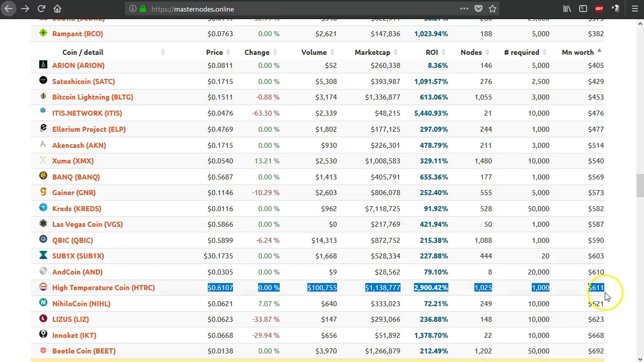
Task: Click the $100,755 HTRC volume
Action: coord(322,288)
